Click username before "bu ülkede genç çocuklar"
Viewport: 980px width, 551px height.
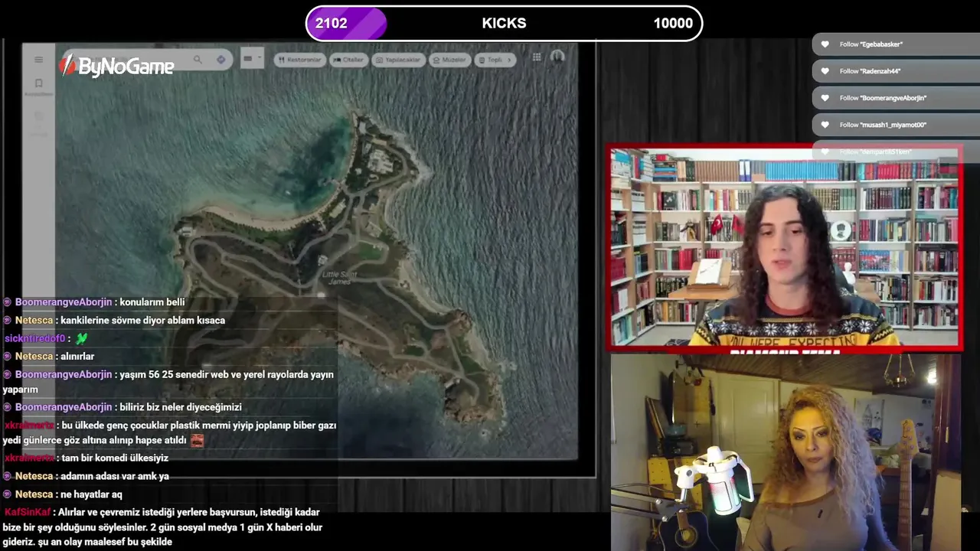point(29,425)
